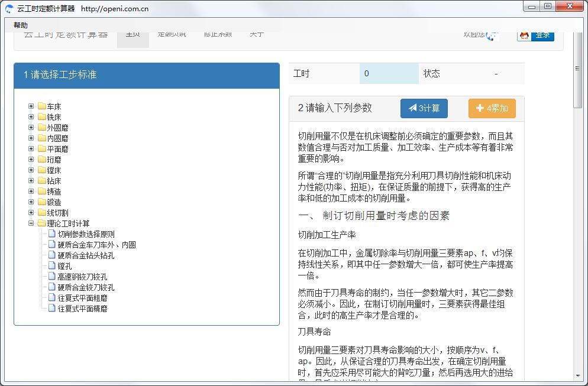Click the 工时 value field showing 0
The width and height of the screenshot is (588, 386).
tap(389, 74)
